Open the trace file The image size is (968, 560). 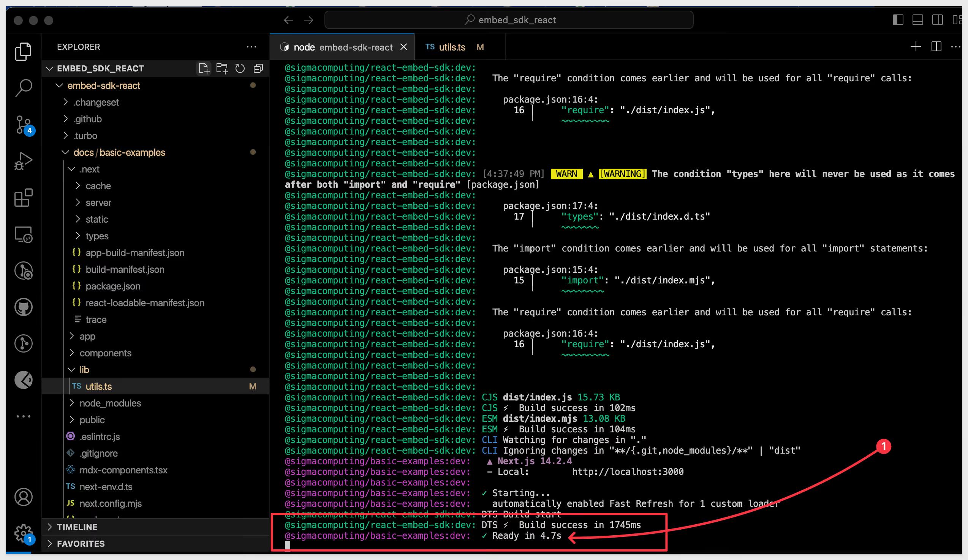155,320
